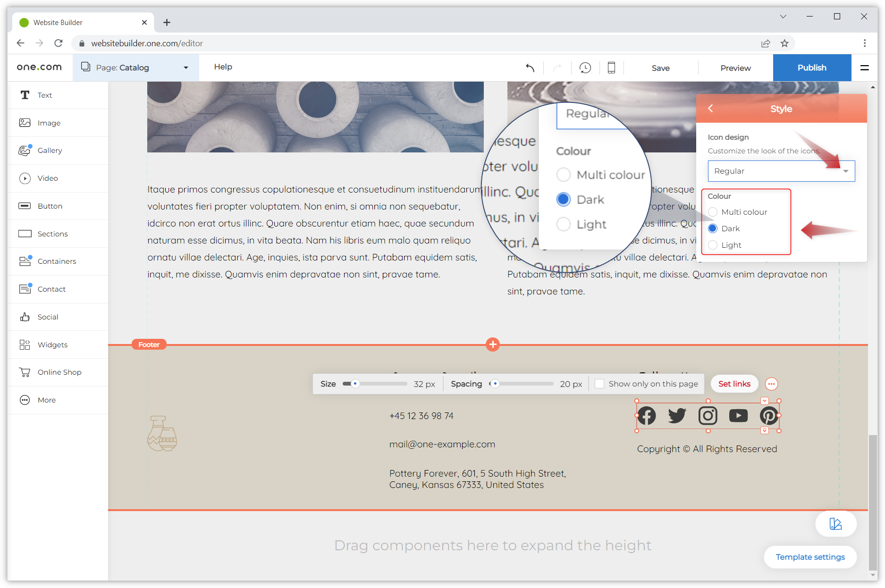This screenshot has width=885, height=588.
Task: Select the Text component tool
Action: tap(45, 95)
